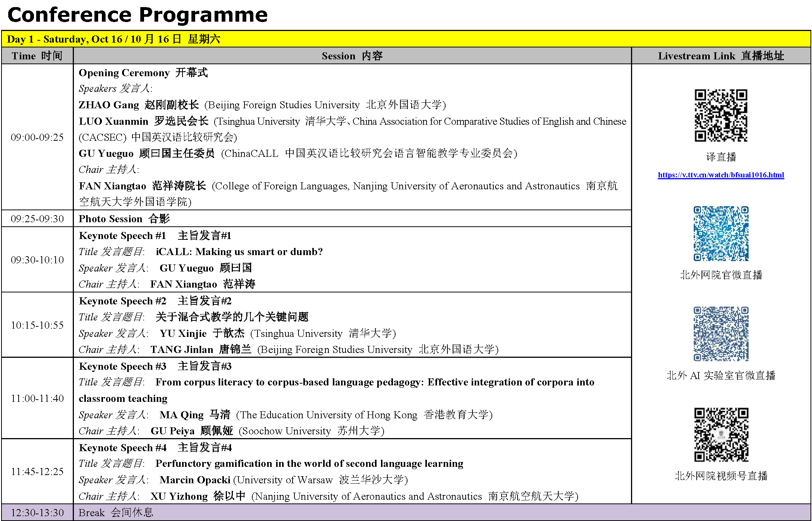Click the Livestream Link 直播地址 header
The image size is (812, 521).
[721, 56]
